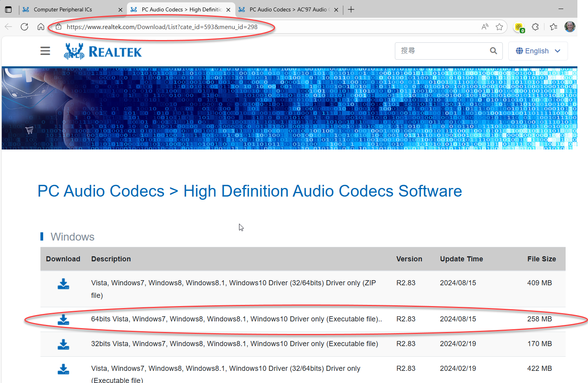Click the Windows section heading

pos(72,237)
